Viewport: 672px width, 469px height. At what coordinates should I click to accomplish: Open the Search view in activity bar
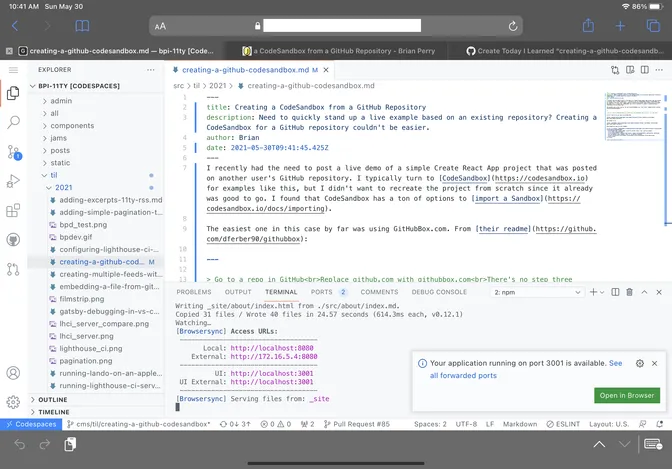(x=13, y=123)
